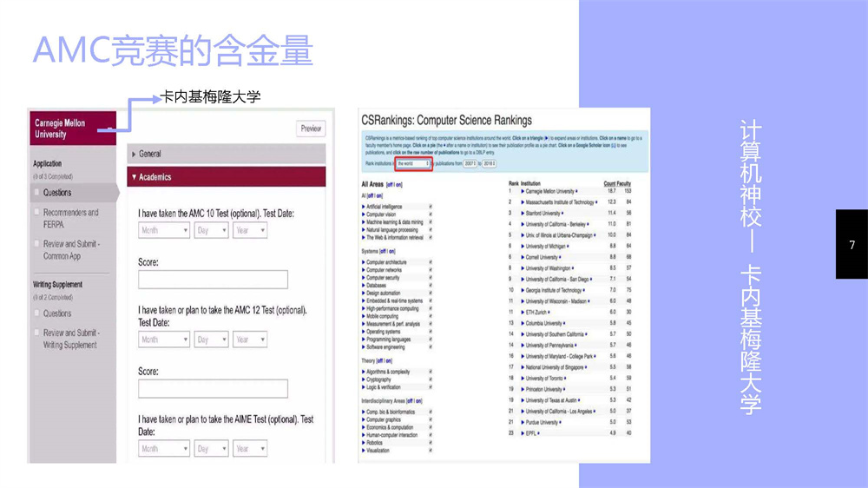Viewport: 868px width, 488px height.
Task: Click the AMC 10 Score input field
Action: tap(213, 280)
